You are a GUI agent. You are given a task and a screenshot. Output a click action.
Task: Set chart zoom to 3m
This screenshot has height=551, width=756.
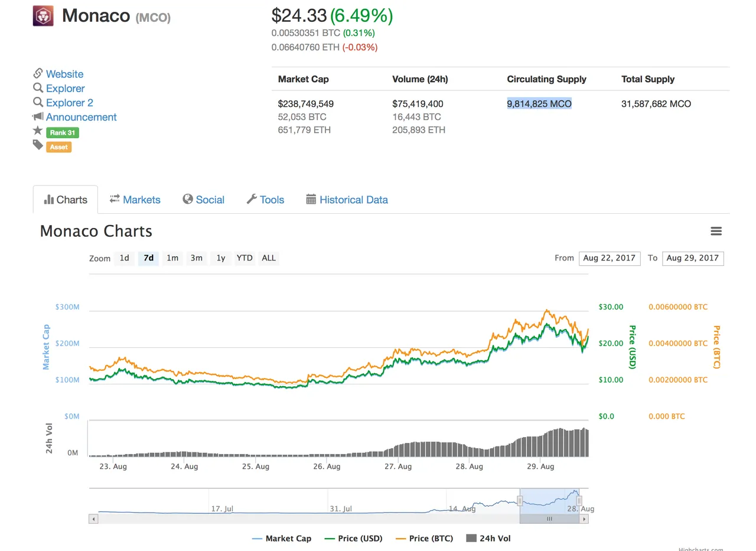(x=197, y=258)
